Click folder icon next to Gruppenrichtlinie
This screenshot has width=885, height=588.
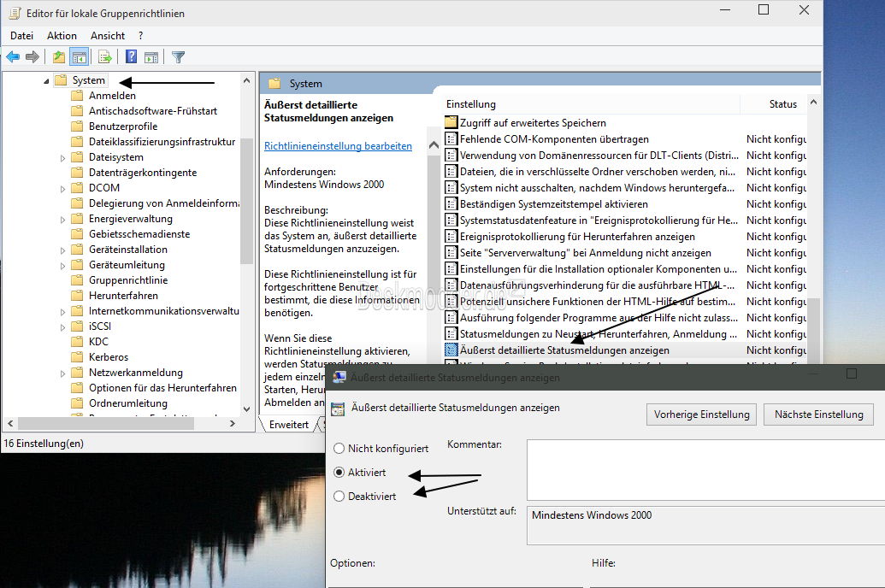click(x=77, y=279)
